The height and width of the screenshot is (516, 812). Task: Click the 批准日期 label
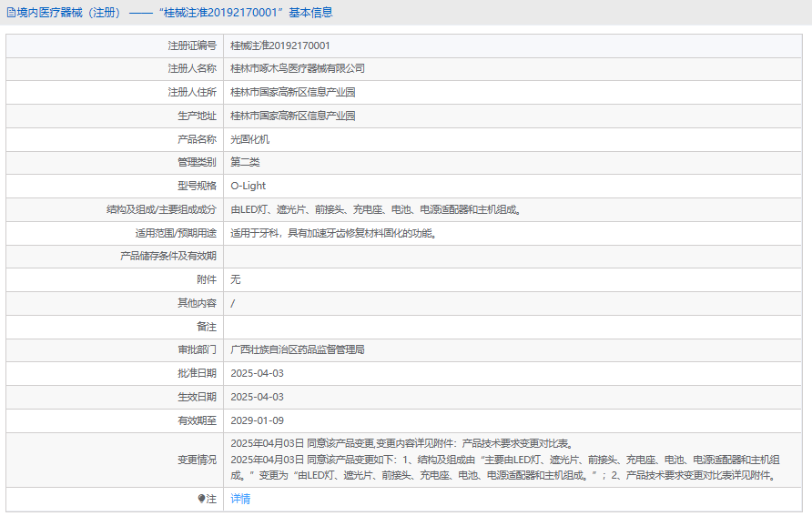coord(197,373)
